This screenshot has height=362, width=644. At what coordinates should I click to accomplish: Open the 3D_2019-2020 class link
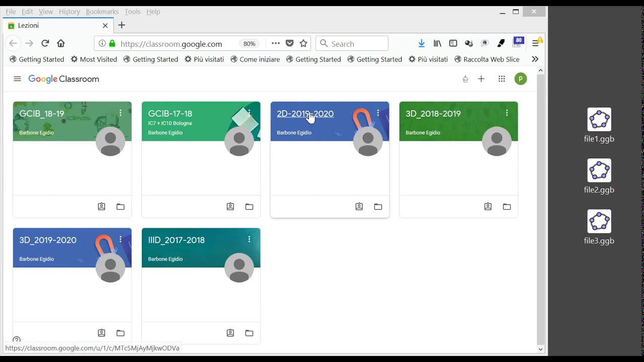tap(48, 240)
